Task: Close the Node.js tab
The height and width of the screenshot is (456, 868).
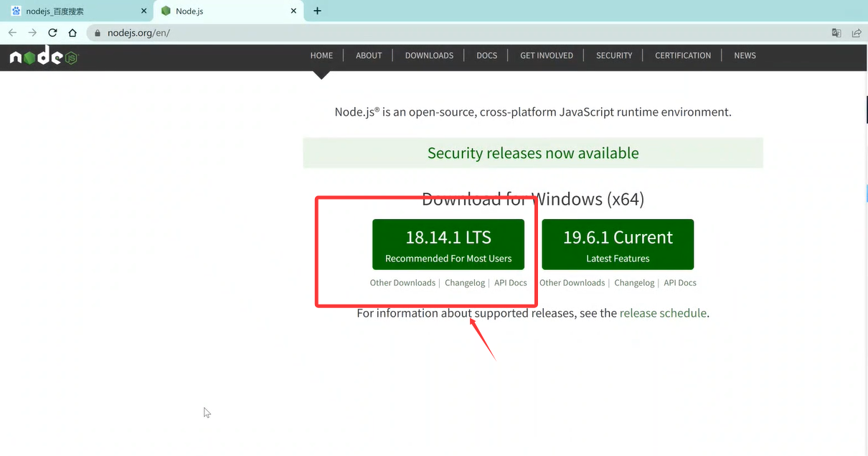Action: pos(293,11)
